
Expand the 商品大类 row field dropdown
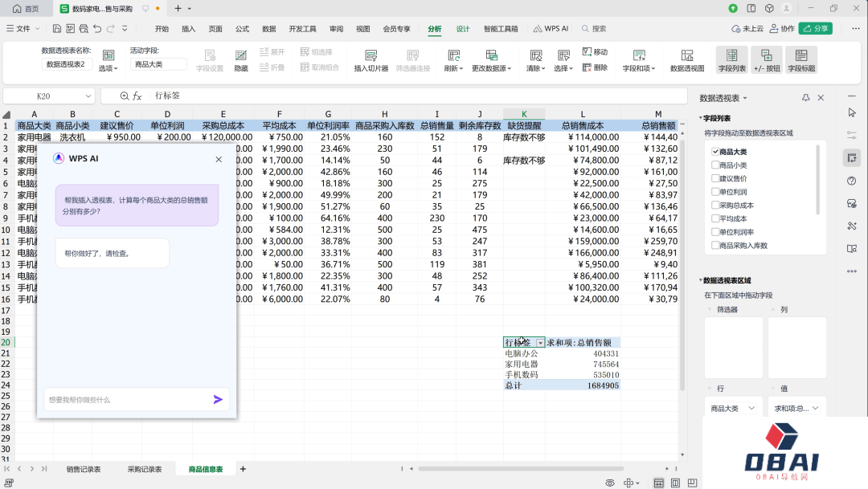pos(752,409)
